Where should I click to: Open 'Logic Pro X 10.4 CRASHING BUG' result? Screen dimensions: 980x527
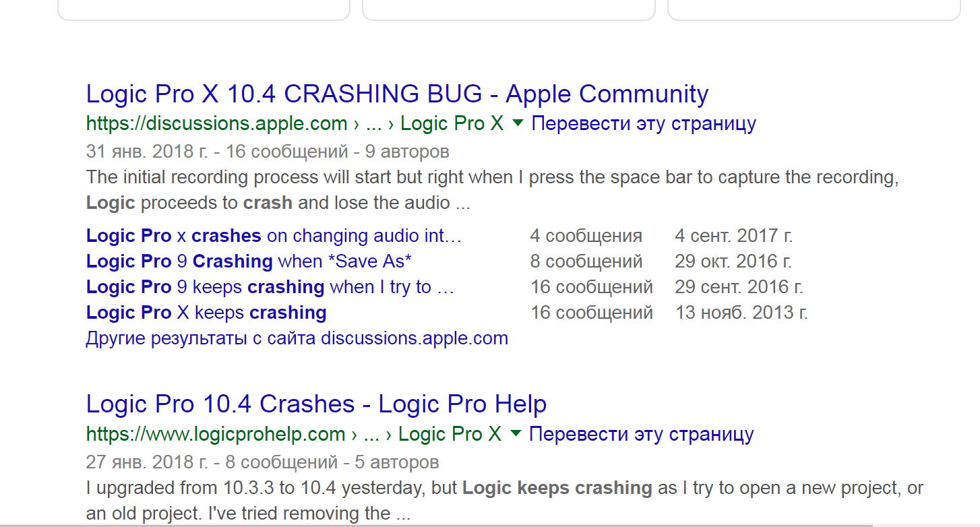398,94
